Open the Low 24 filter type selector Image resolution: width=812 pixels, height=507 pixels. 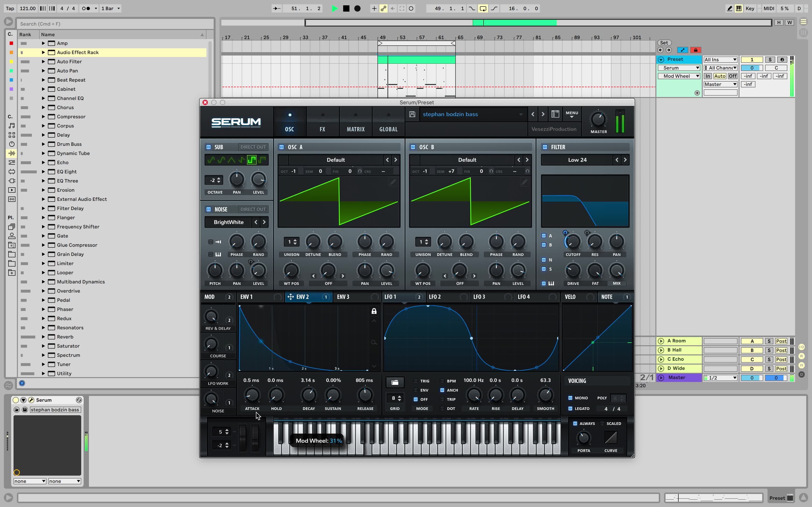tap(577, 160)
